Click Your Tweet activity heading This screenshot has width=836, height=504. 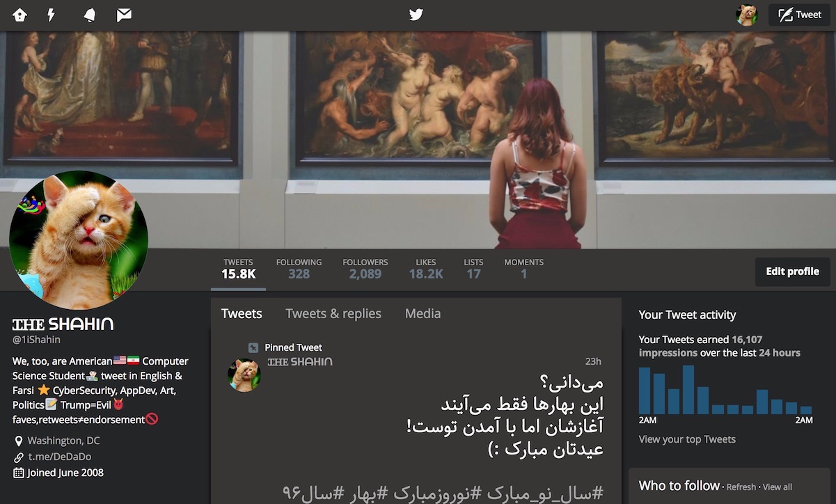(687, 315)
